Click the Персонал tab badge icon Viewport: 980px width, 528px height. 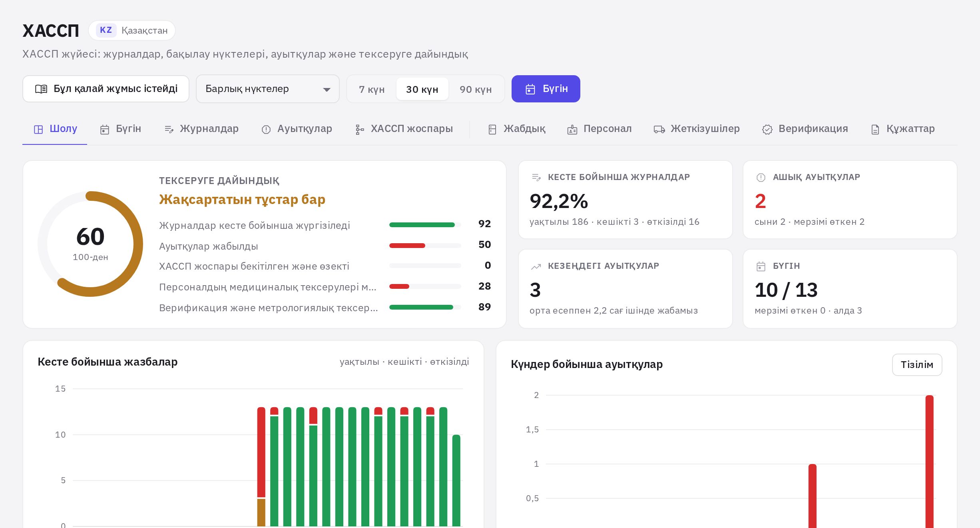[x=572, y=129]
